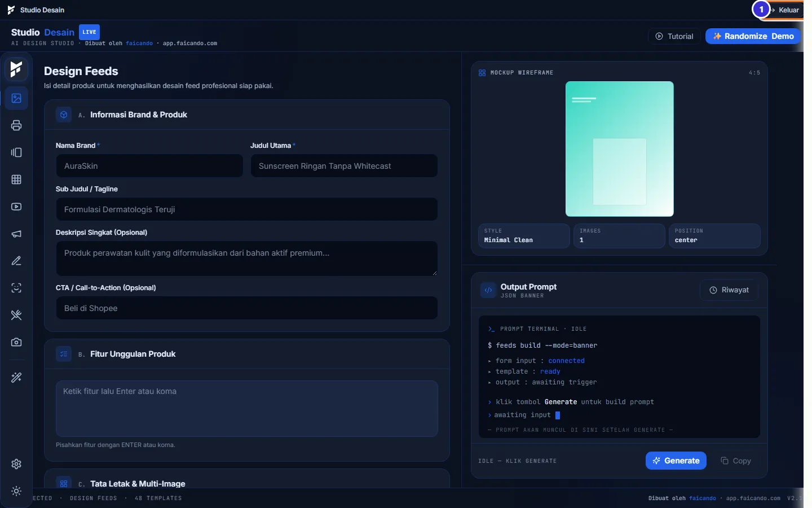Click the Studio Desain logo in sidebar
Viewport: 812px width, 508px height.
(x=16, y=69)
